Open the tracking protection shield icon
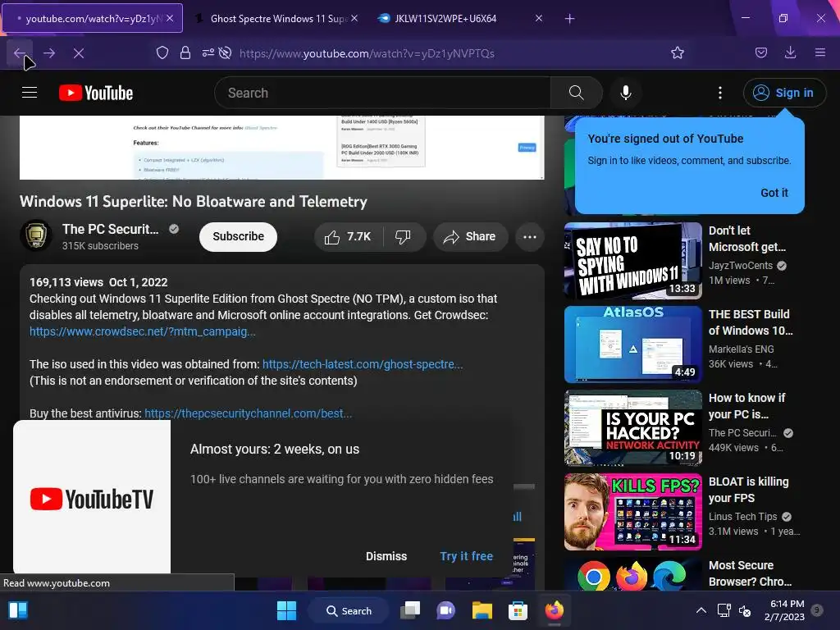This screenshot has width=840, height=630. [x=162, y=52]
